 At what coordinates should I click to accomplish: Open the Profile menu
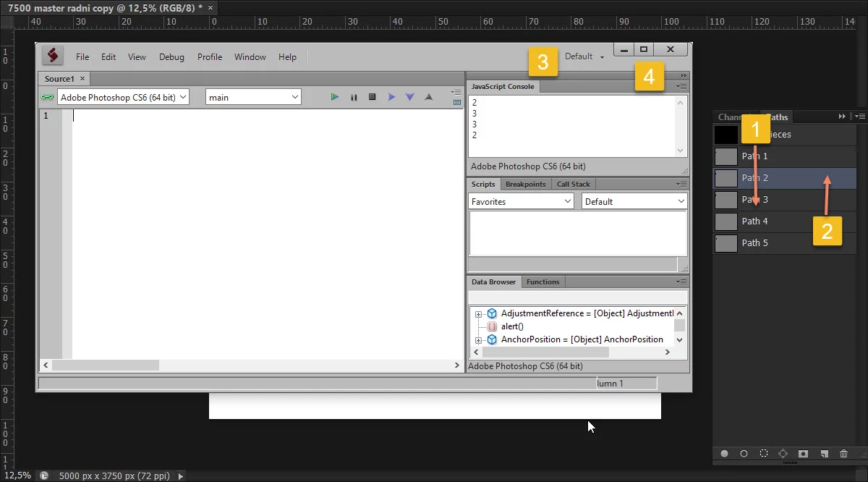coord(210,56)
